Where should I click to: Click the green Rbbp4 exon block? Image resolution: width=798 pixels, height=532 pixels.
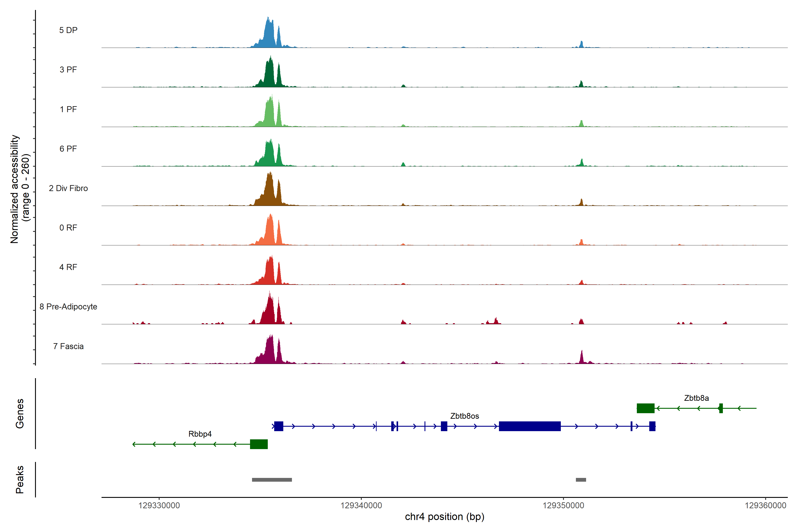click(259, 444)
